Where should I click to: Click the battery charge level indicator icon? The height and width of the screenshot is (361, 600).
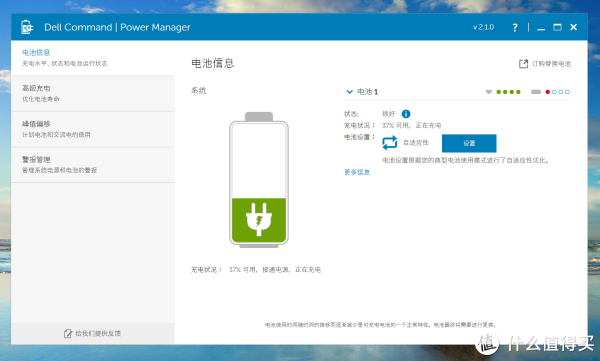pos(536,92)
